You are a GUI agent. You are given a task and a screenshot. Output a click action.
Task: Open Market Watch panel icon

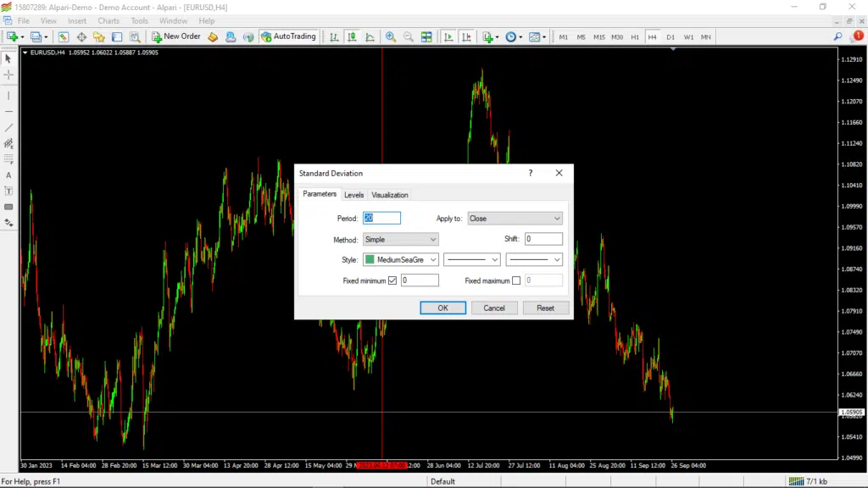click(x=63, y=37)
